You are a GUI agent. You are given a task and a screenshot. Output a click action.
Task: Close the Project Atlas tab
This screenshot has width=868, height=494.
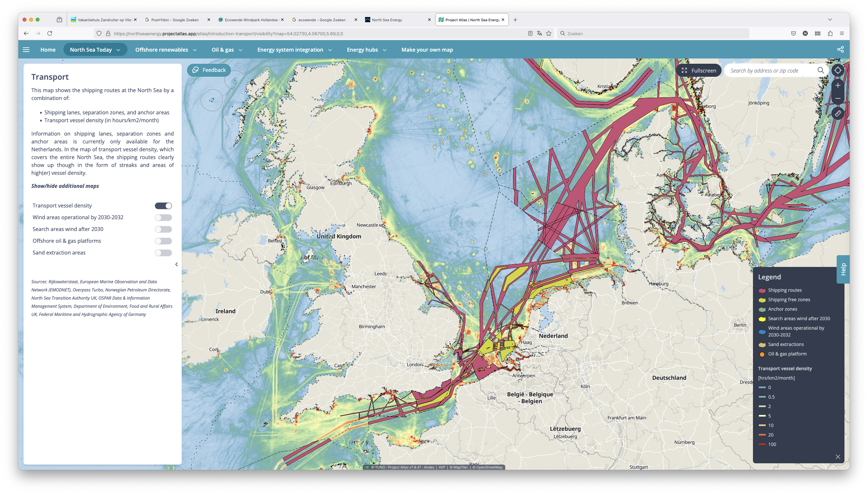pos(503,20)
